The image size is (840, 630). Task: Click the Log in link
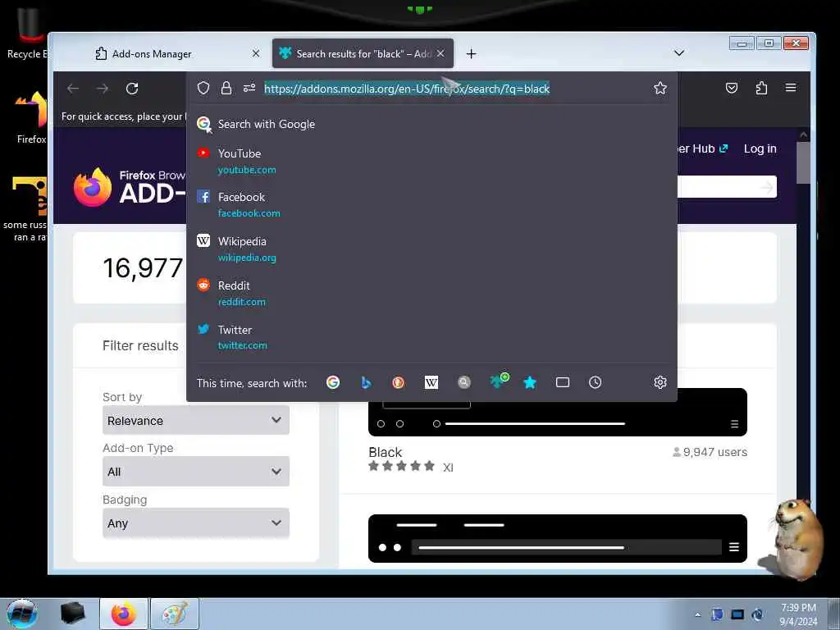click(x=760, y=148)
